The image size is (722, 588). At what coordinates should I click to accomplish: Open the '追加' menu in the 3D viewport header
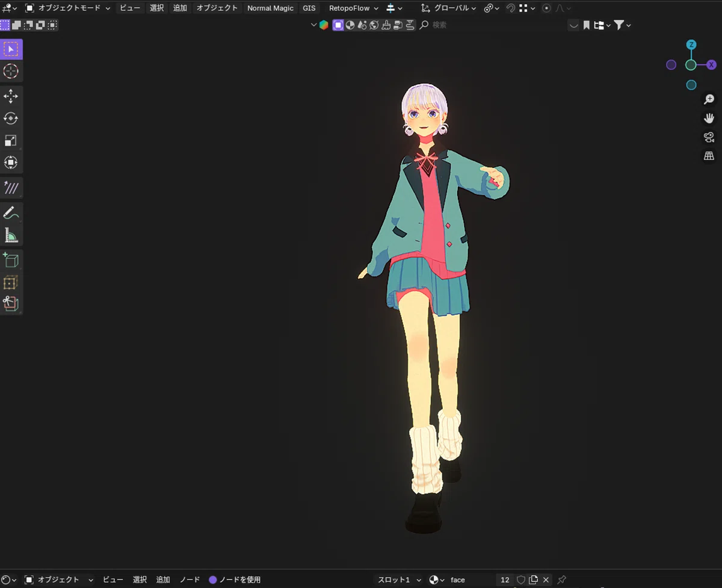180,8
